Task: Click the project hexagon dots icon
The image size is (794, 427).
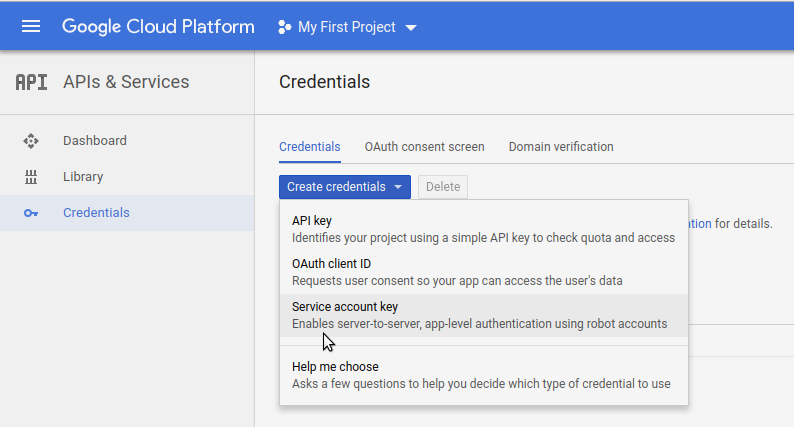Action: [284, 27]
